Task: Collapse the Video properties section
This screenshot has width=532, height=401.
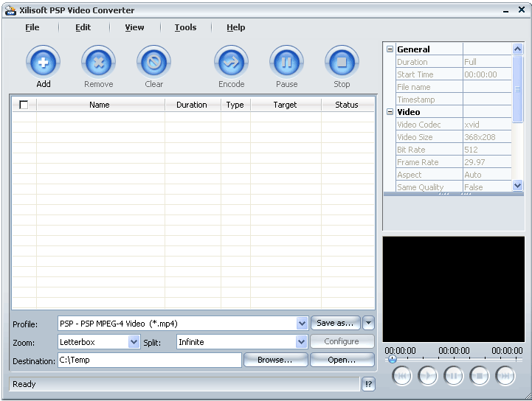Action: (x=390, y=112)
